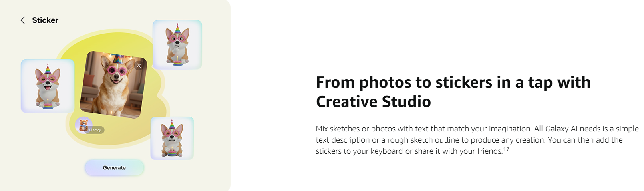Click the cake in the bottom-right sticker
The height and width of the screenshot is (191, 644).
(171, 152)
